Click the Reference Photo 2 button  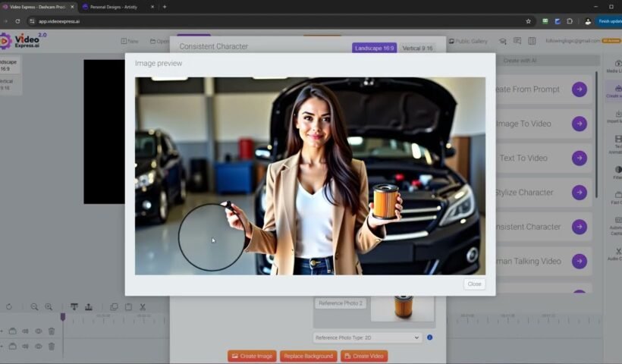[341, 303]
